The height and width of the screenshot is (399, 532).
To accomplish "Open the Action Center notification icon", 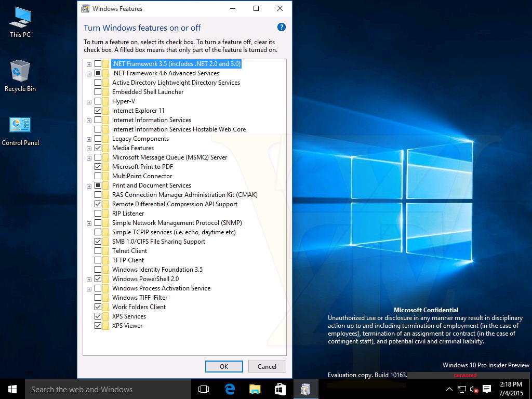I will coord(486,389).
